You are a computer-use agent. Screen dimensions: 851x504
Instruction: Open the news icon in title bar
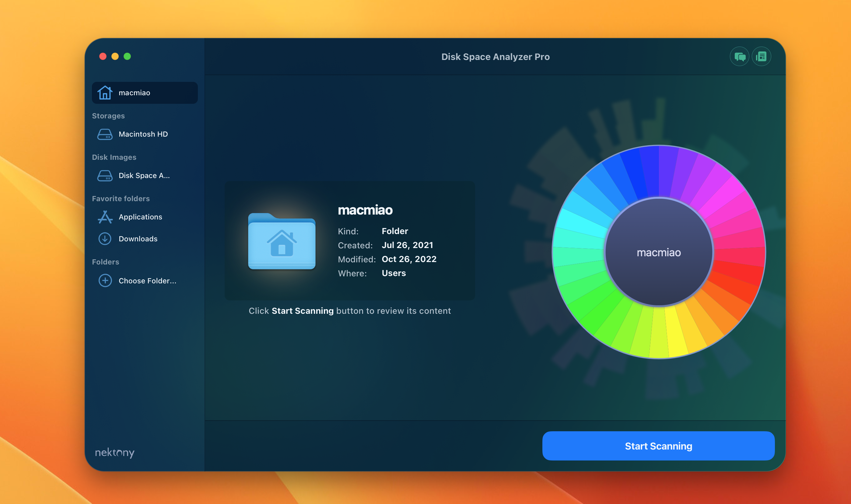(761, 56)
